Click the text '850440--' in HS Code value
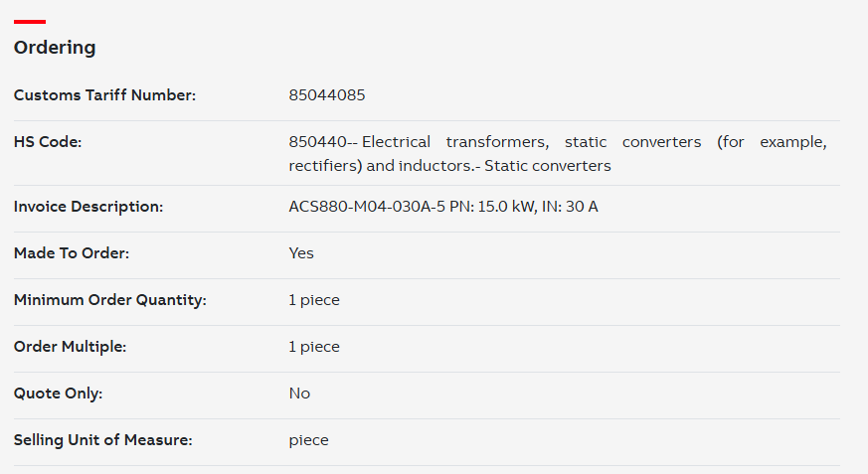Viewport: 868px width, 474px height. click(x=323, y=142)
